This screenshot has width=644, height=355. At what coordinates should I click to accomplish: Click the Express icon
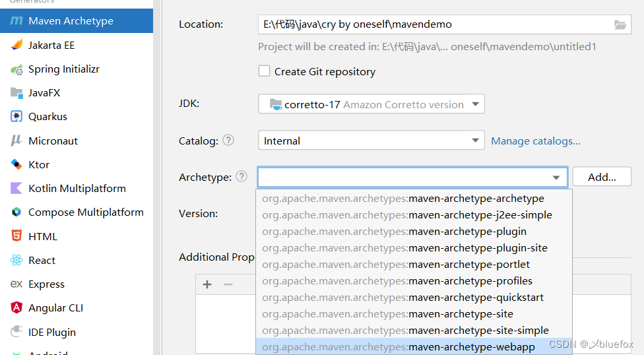pyautogui.click(x=16, y=284)
